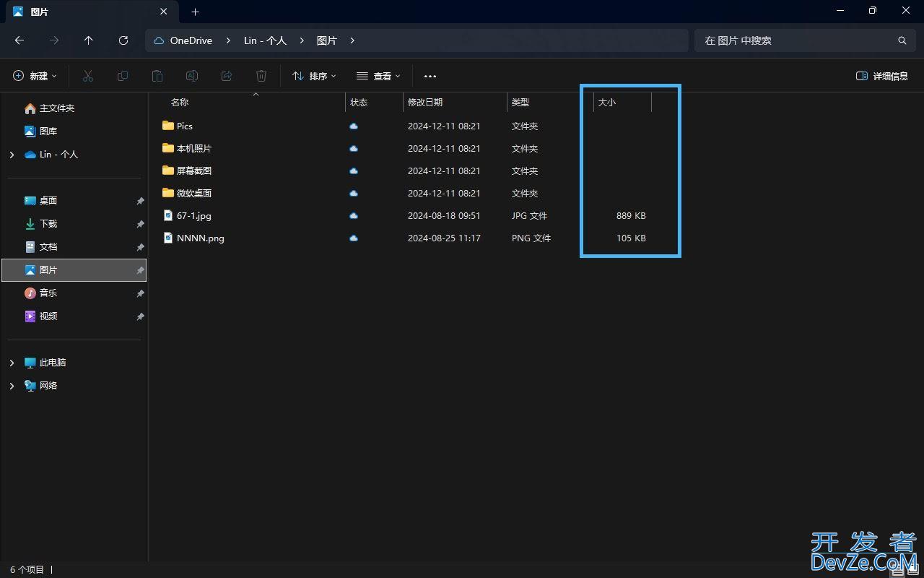This screenshot has width=924, height=578.
Task: Click OneDrive breadcrumb in address bar
Action: pyautogui.click(x=191, y=40)
